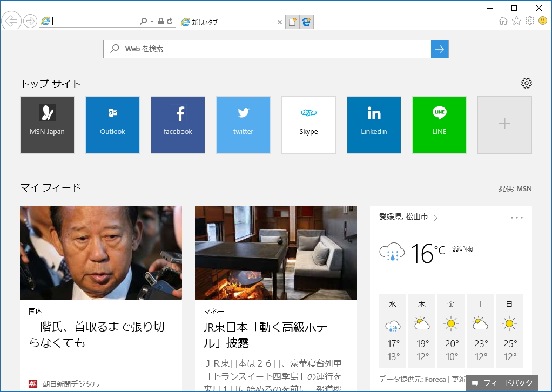
Task: Open the facebook tile
Action: point(178,125)
